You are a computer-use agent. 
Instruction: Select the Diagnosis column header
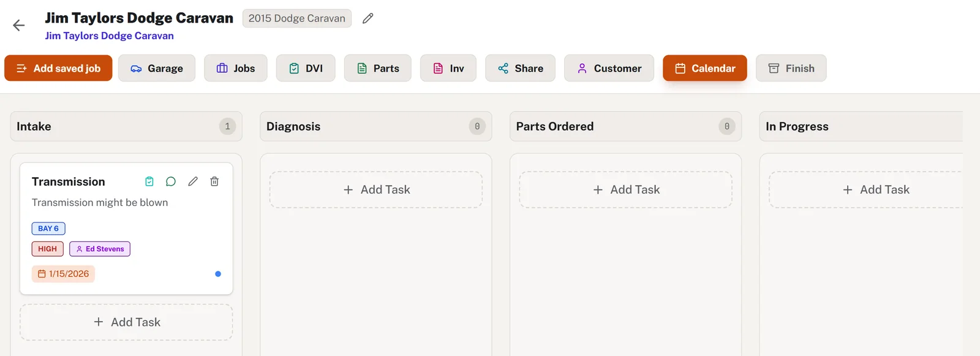click(x=376, y=126)
